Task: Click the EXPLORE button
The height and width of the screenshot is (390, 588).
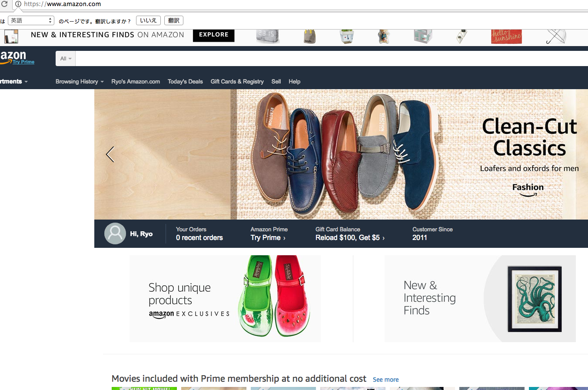Action: coord(213,35)
